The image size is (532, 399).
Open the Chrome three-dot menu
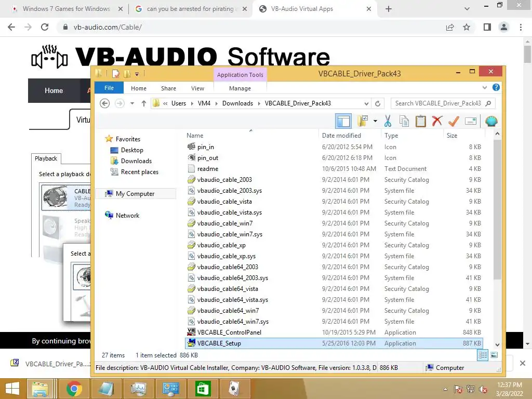click(521, 27)
